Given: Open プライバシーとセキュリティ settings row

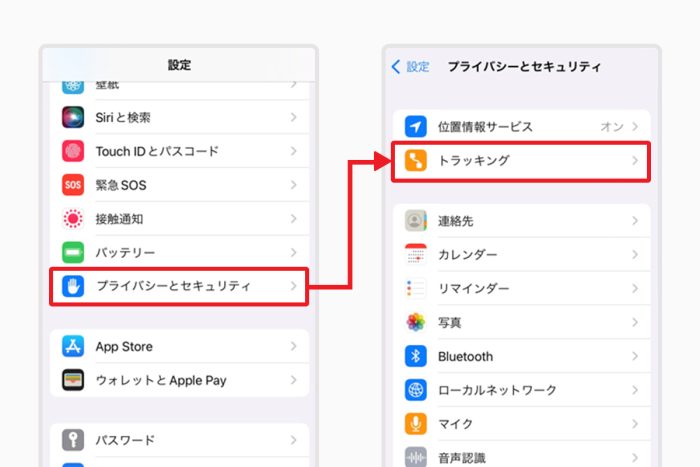Looking at the screenshot, I should 178,287.
